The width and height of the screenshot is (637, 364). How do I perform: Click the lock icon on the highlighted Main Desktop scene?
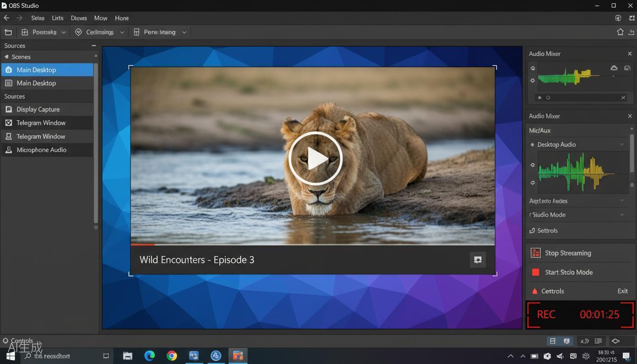pyautogui.click(x=9, y=70)
